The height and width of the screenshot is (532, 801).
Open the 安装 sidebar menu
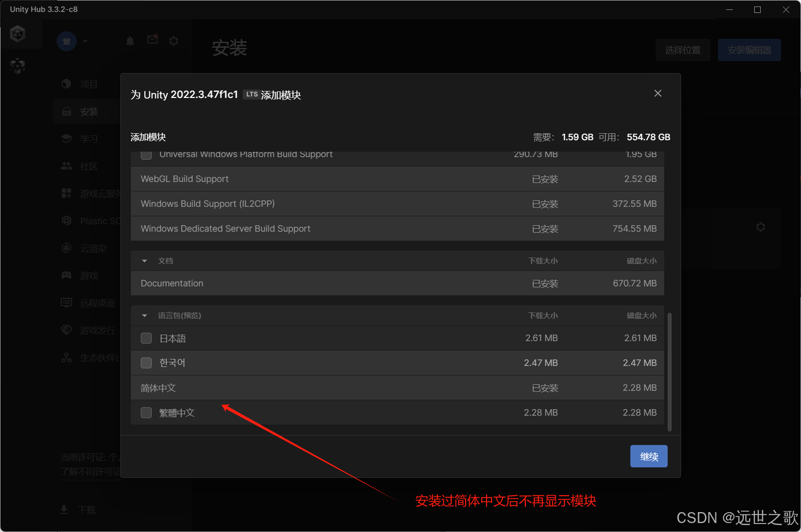(89, 112)
